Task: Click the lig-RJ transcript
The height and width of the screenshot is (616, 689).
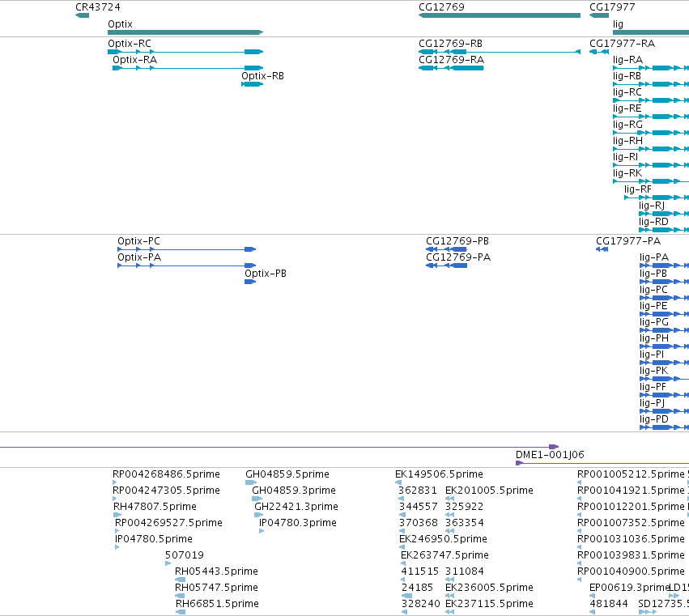Action: click(664, 214)
